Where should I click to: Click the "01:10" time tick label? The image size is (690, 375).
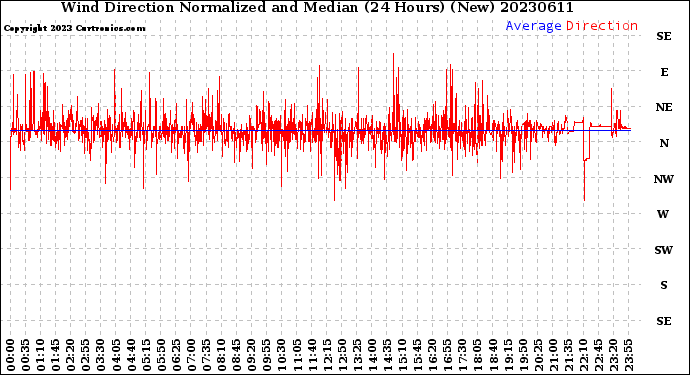click(x=40, y=355)
